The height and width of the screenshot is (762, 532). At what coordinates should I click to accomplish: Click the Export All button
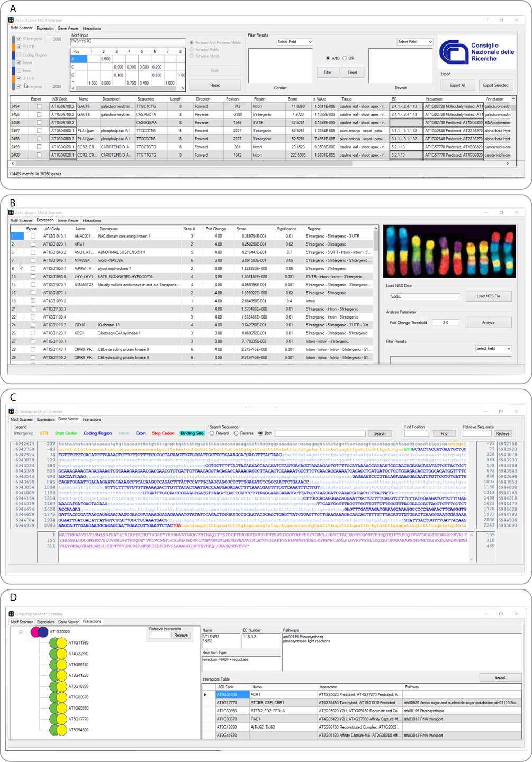457,85
